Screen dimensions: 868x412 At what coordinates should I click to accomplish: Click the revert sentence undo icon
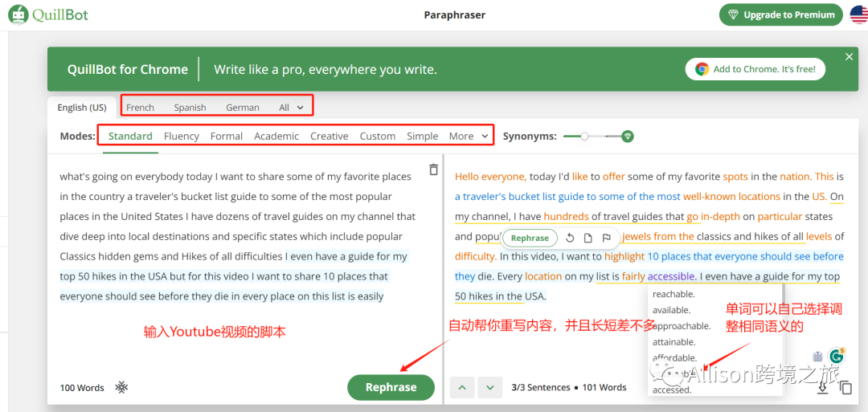570,238
